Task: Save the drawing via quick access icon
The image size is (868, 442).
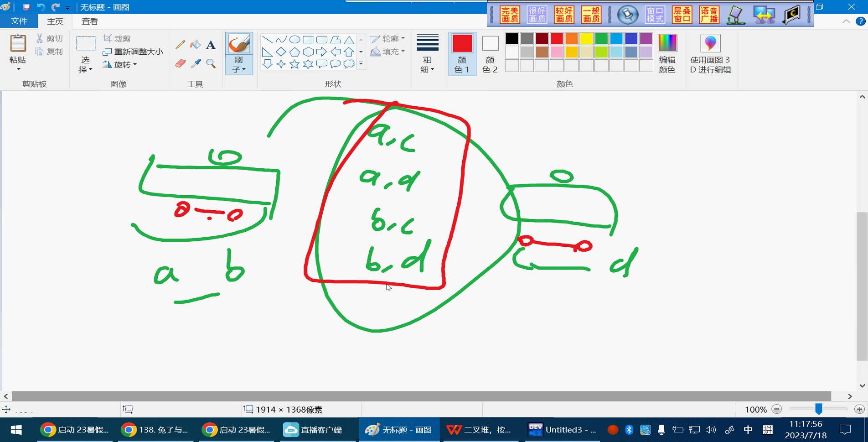Action: 26,7
